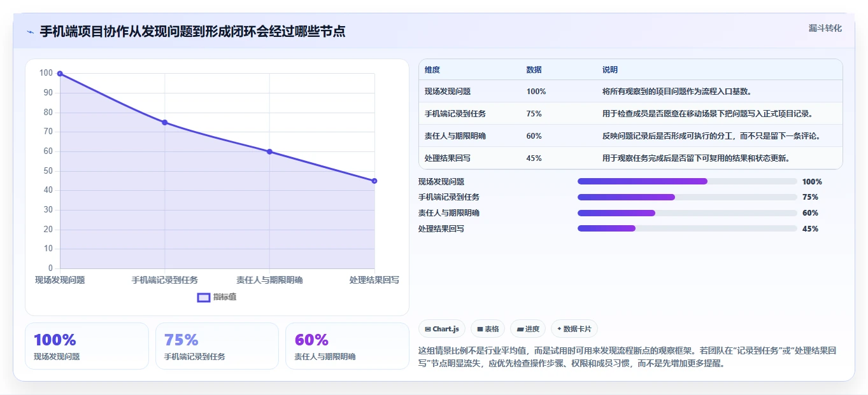Click the 责任人与期限明确 progress bar
The width and height of the screenshot is (868, 395).
[x=687, y=213]
